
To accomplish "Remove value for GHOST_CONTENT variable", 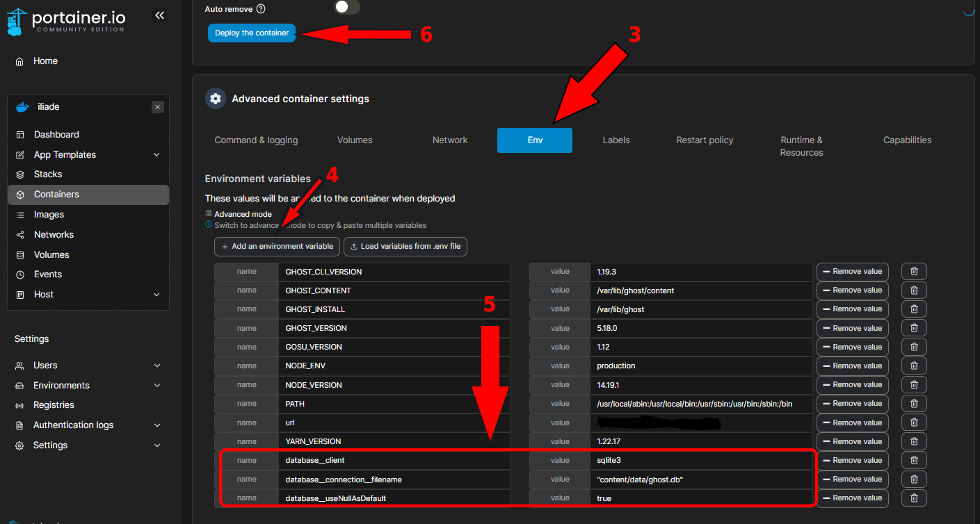I will (852, 290).
